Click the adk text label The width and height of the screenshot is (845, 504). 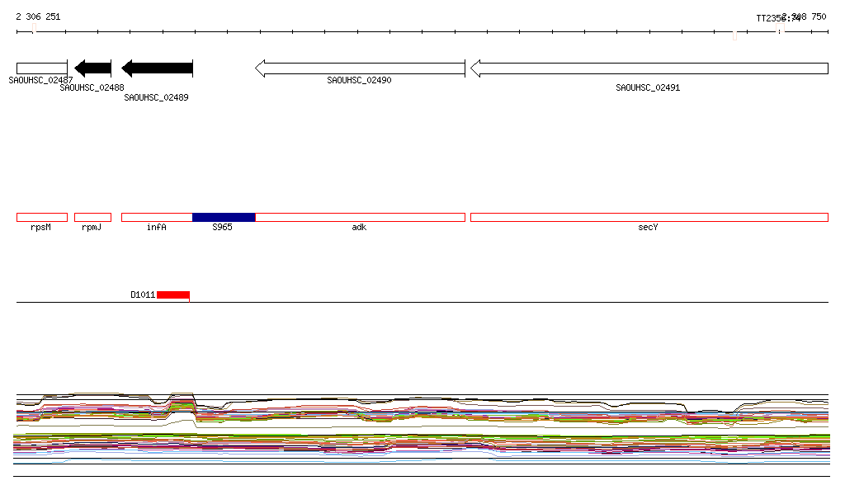(359, 227)
